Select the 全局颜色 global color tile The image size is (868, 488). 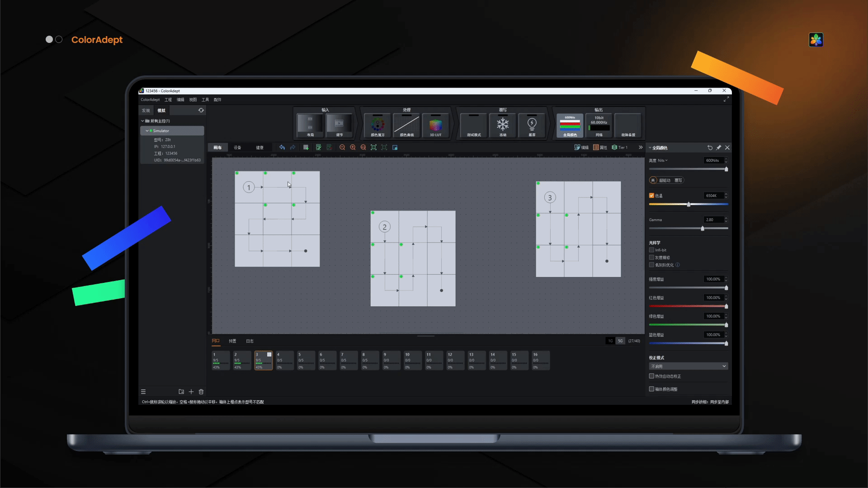click(x=570, y=125)
